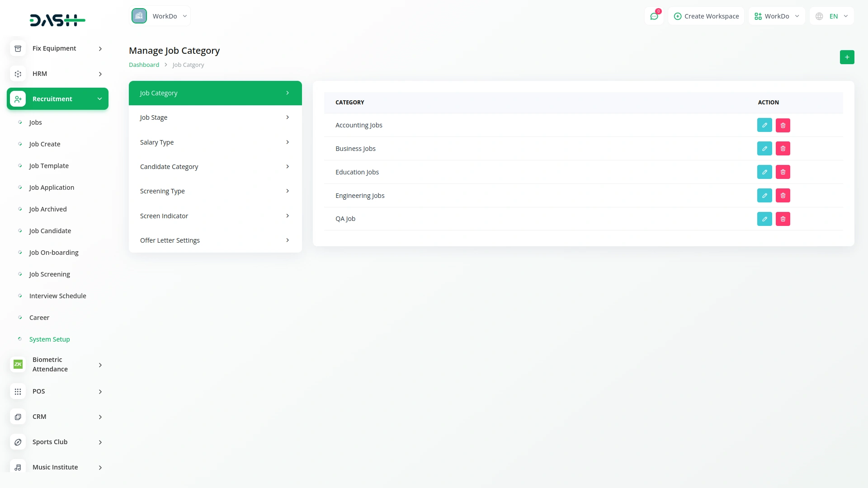The height and width of the screenshot is (488, 868).
Task: Expand the HRM menu chevron
Action: pyautogui.click(x=100, y=74)
